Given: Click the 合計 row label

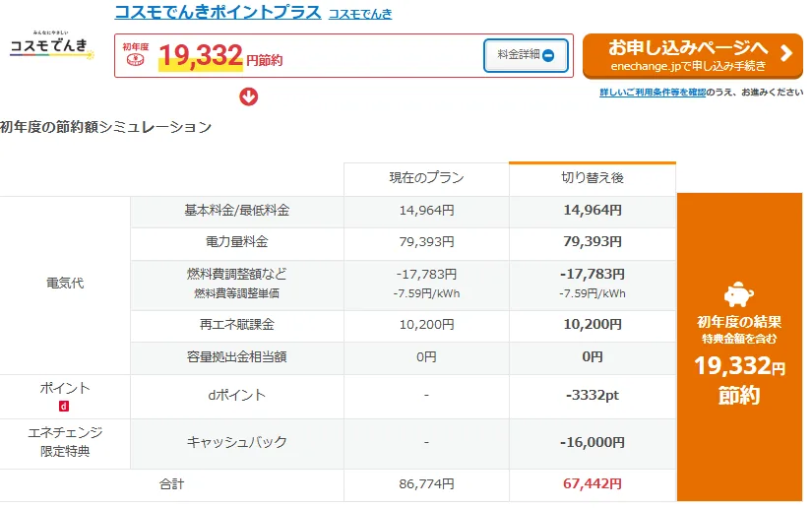Looking at the screenshot, I should pyautogui.click(x=171, y=484).
